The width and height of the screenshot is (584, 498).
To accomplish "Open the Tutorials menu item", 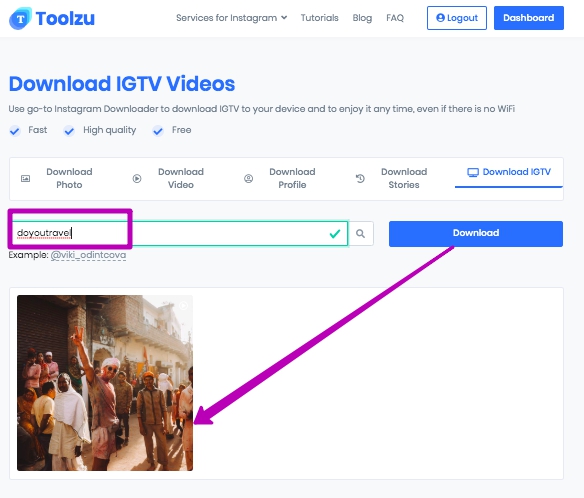I will 320,18.
